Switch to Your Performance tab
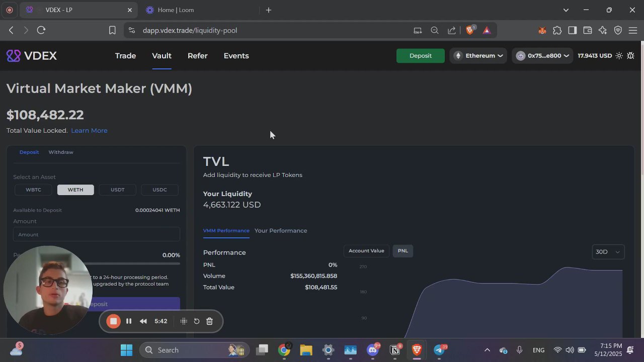Screen dimensions: 644x362 tap(281, 231)
